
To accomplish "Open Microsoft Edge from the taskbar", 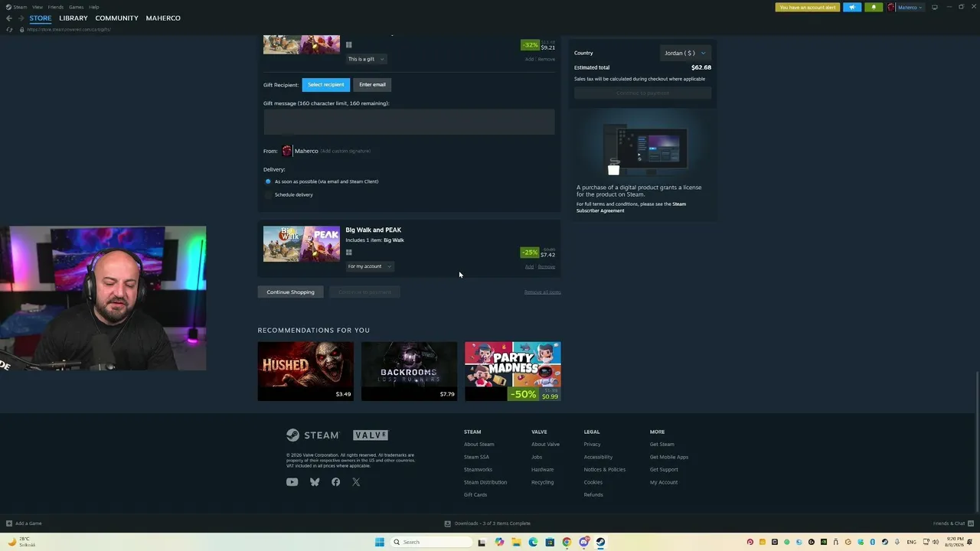I will pos(533,542).
